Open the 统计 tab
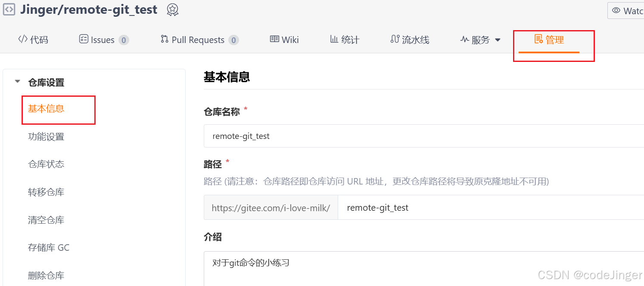Screen dimensions: 644x286 point(345,40)
